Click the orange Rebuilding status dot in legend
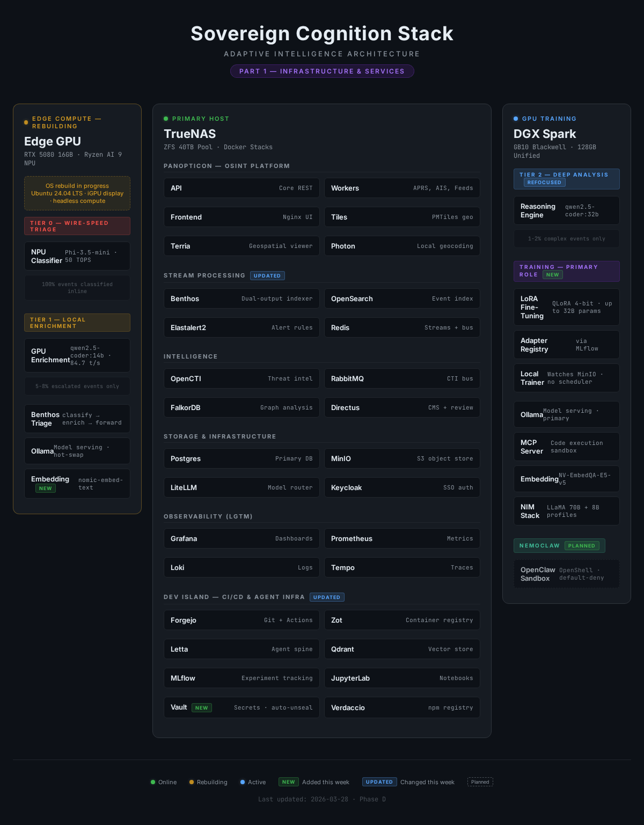Image resolution: width=644 pixels, height=825 pixels. click(192, 782)
